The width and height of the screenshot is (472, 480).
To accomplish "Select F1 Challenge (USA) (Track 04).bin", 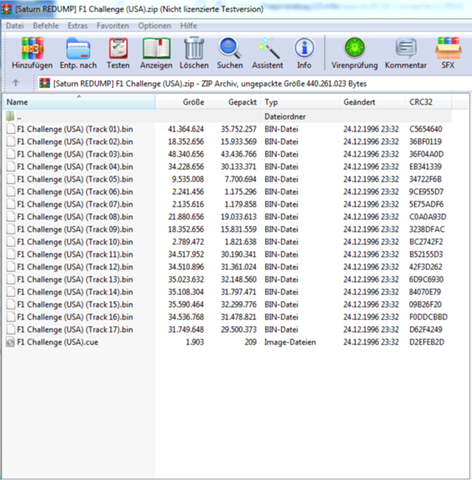I will tap(75, 167).
